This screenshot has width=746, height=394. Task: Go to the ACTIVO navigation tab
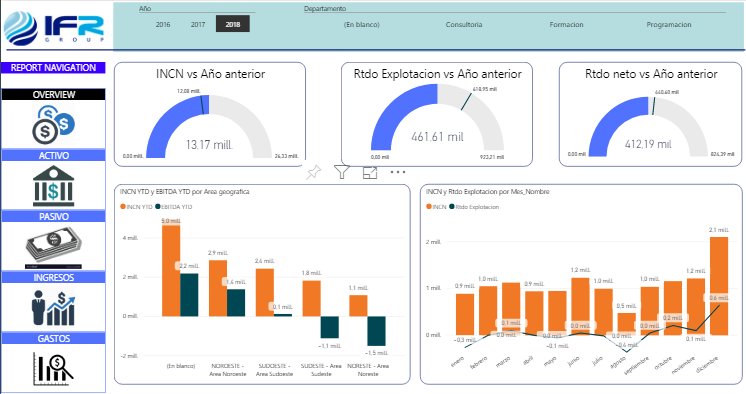pyautogui.click(x=53, y=155)
